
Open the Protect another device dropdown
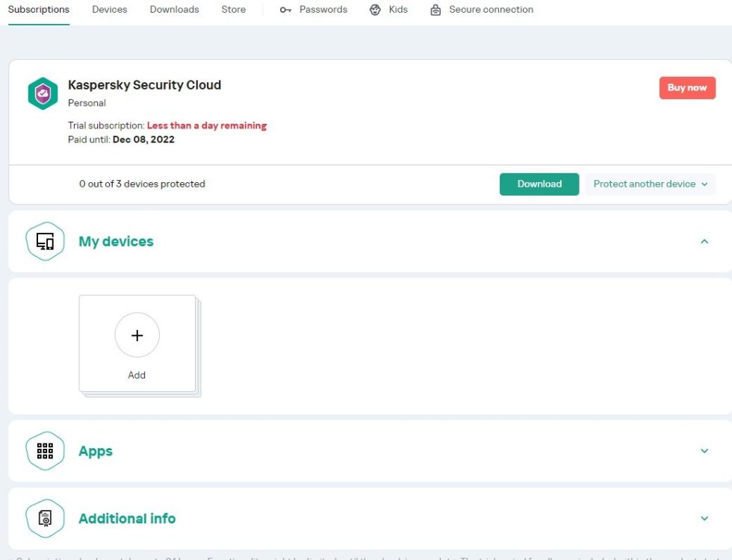pyautogui.click(x=650, y=184)
